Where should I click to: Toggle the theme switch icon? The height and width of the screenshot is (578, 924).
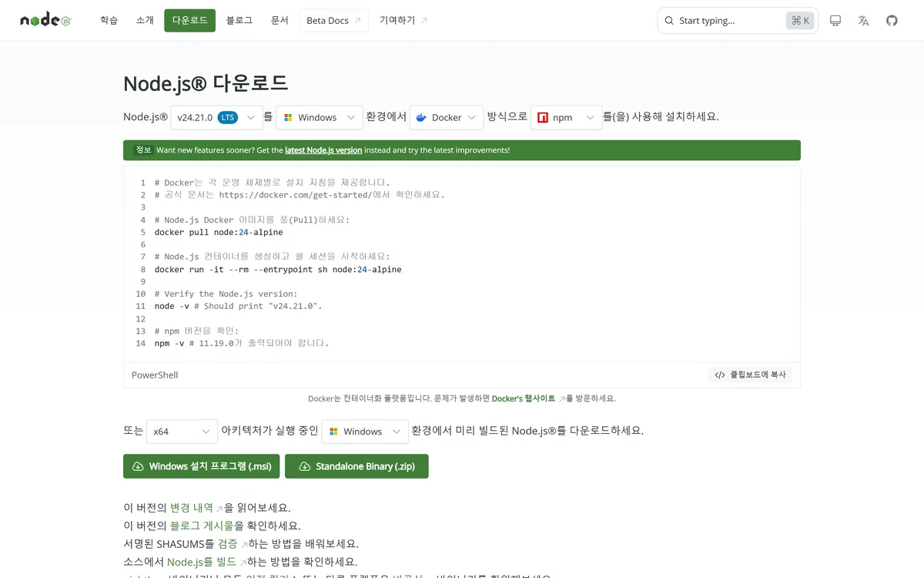pyautogui.click(x=835, y=21)
